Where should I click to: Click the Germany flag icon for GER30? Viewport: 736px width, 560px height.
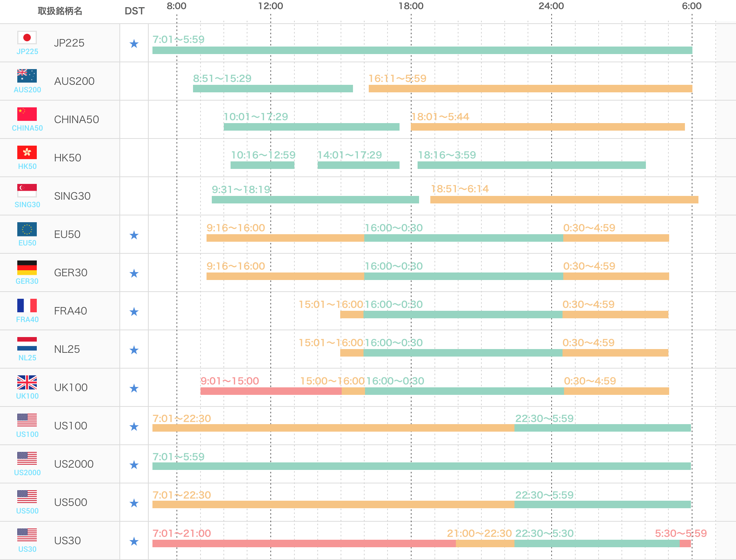[x=27, y=267]
